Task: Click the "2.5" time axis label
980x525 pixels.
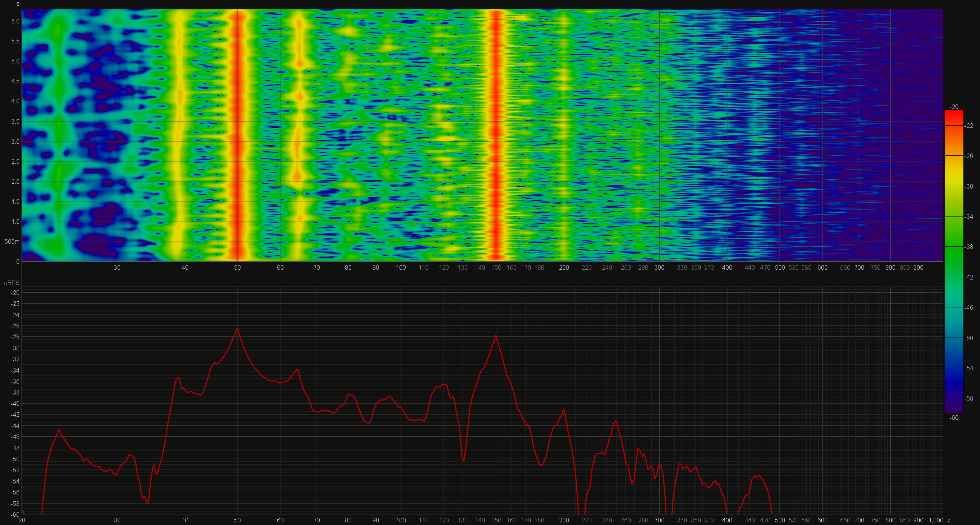Action: [15, 161]
